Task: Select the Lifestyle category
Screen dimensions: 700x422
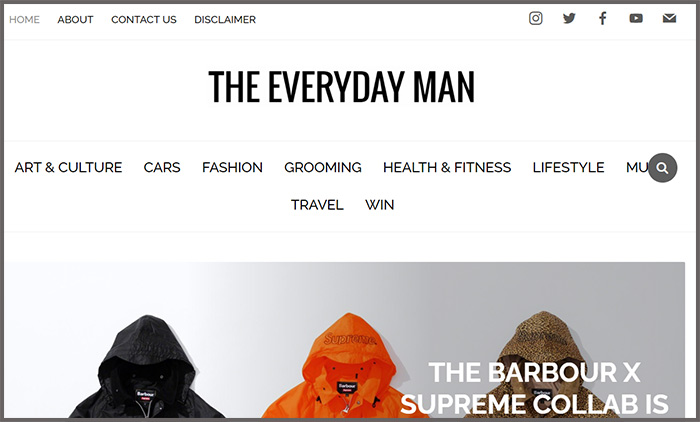Action: coord(568,167)
